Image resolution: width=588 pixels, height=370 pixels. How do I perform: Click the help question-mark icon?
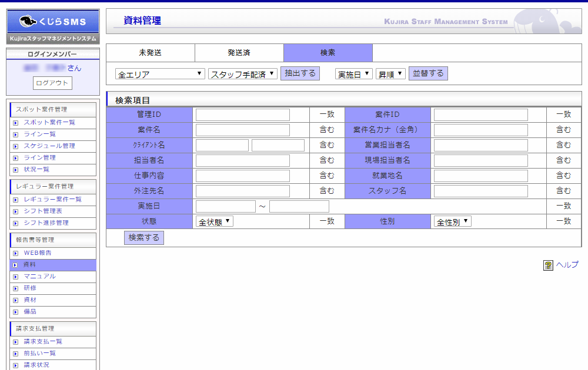point(548,265)
